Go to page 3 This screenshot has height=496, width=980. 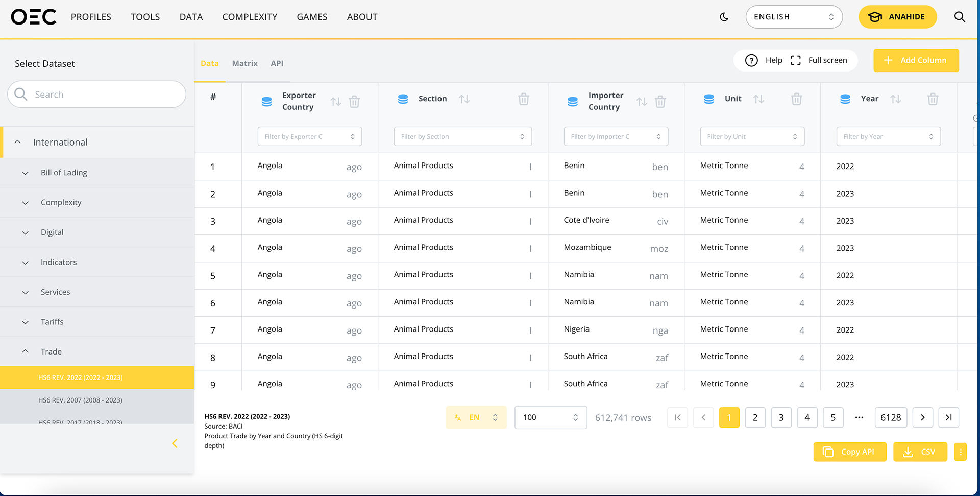(x=781, y=417)
